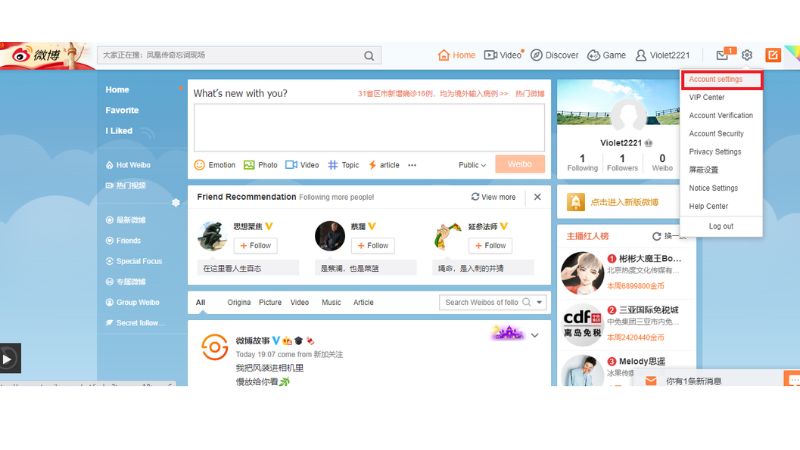Open Following count in profile card
Image resolution: width=800 pixels, height=450 pixels.
pyautogui.click(x=582, y=163)
